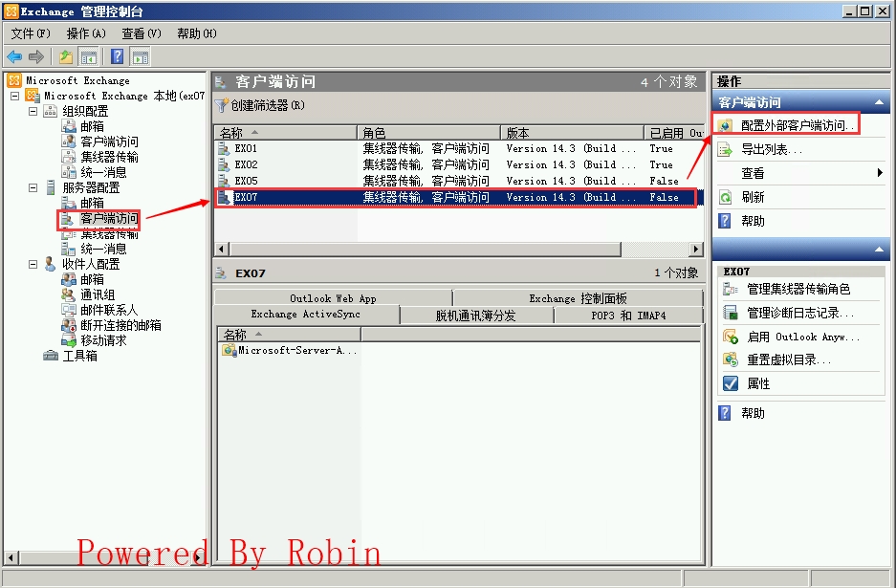Screen dimensions: 896x588
Task: Click the server list scrollbar left arrow
Action: point(222,250)
